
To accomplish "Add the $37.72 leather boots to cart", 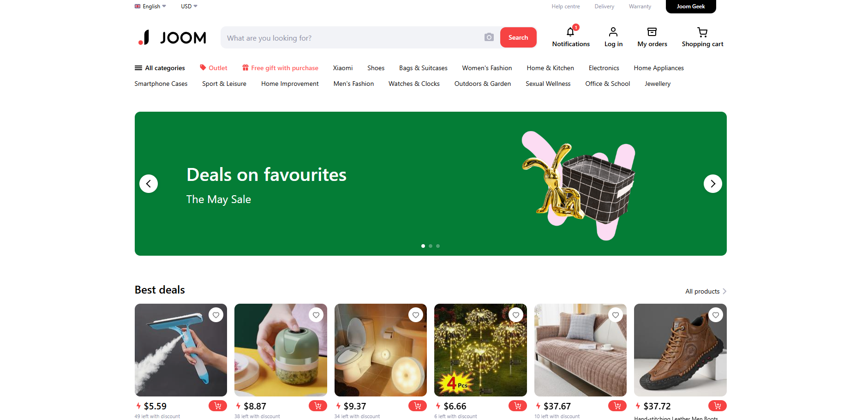I will [718, 406].
